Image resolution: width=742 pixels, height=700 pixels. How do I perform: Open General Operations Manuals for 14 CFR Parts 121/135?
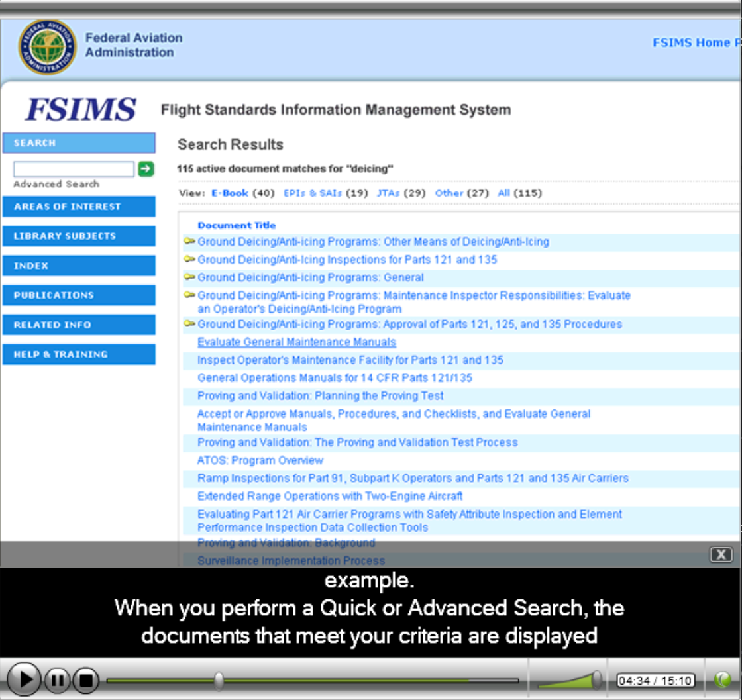pos(335,378)
